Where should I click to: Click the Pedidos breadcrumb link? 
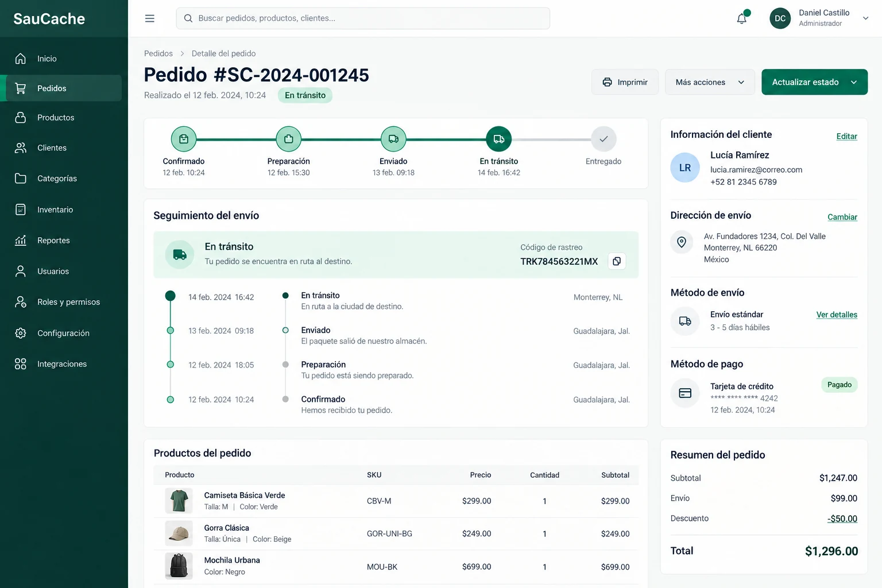158,53
